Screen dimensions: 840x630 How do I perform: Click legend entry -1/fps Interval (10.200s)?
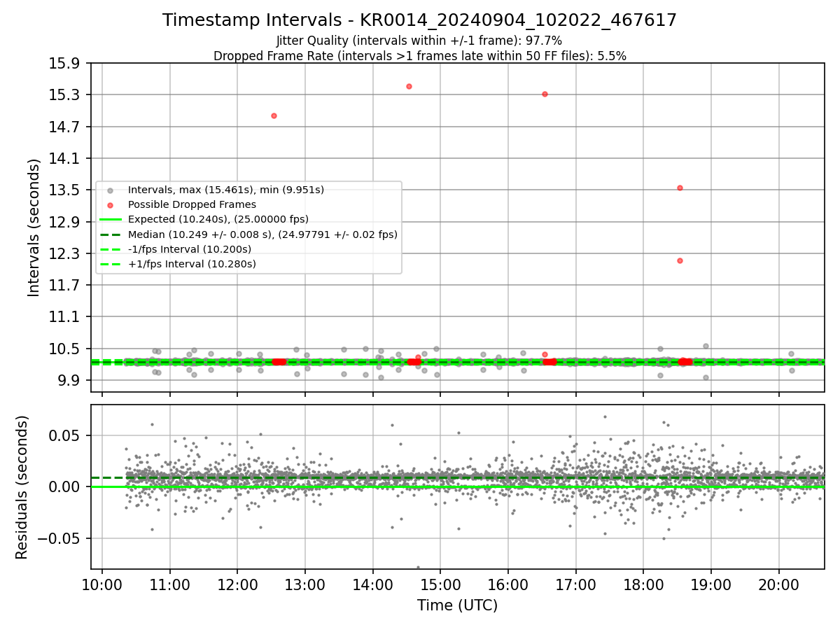[x=190, y=249]
